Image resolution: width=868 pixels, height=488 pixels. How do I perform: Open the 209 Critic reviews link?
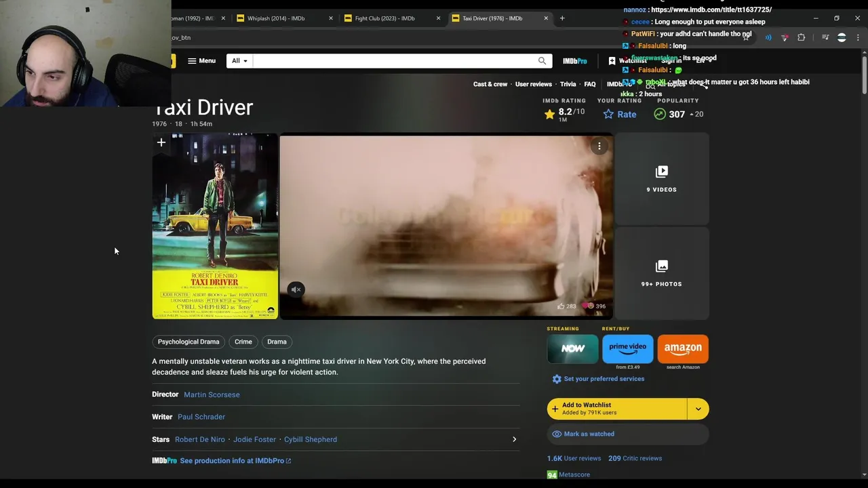(x=635, y=458)
